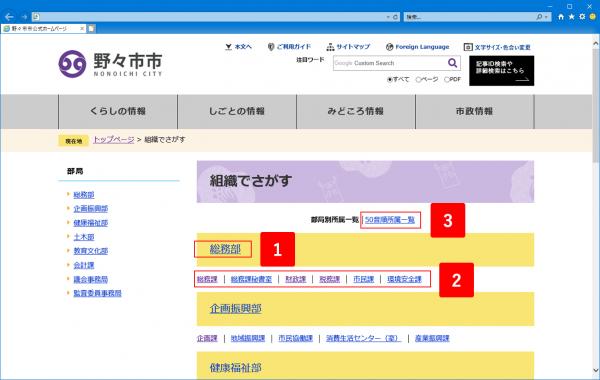This screenshot has width=600, height=380.
Task: Open 文字サイズ・色合い変更 settings
Action: [497, 47]
